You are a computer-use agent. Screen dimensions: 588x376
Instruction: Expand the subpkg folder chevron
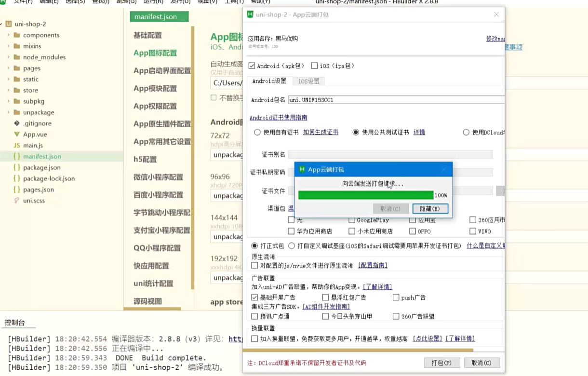(x=8, y=102)
